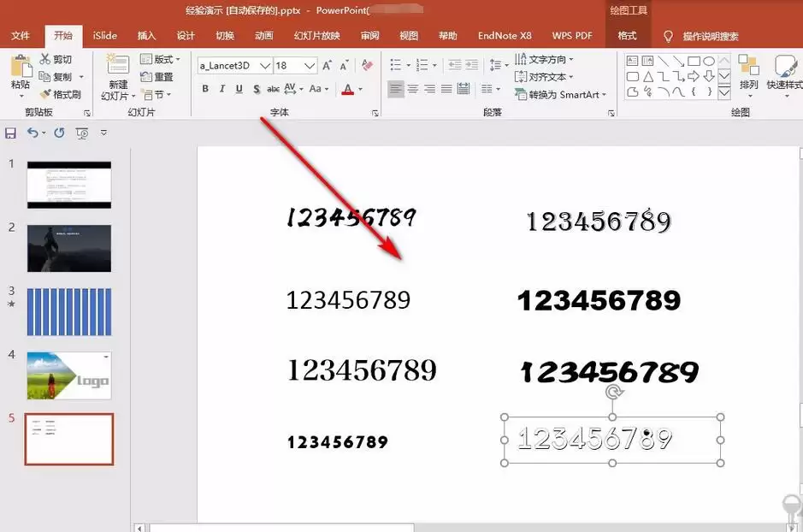Toggle Bold formatting
Image resolution: width=803 pixels, height=532 pixels.
pos(205,89)
